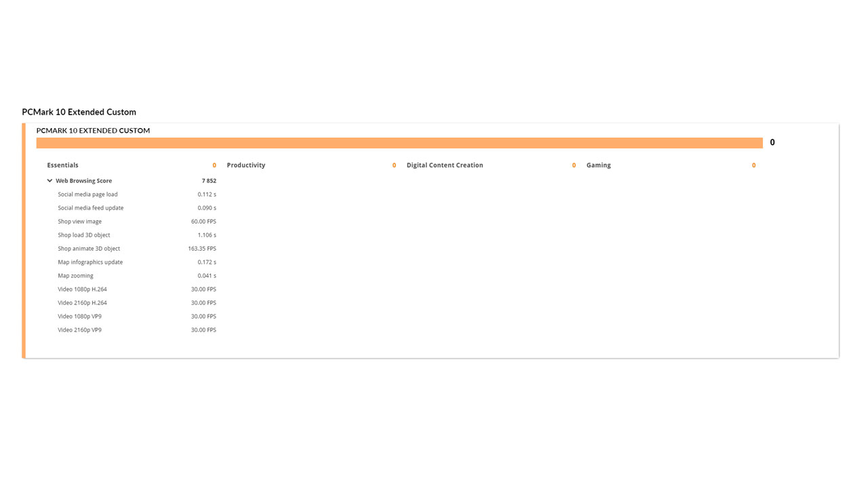The height and width of the screenshot is (488, 868).
Task: Select the 'Social media feed update' row
Action: [x=137, y=208]
